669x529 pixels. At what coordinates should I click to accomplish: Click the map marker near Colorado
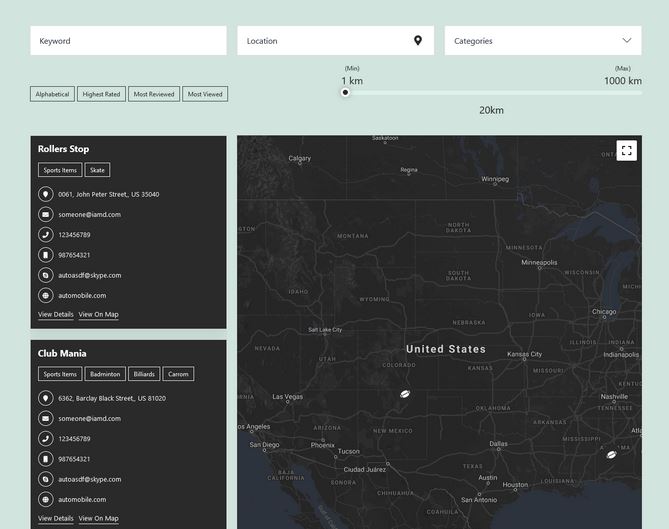tap(404, 394)
